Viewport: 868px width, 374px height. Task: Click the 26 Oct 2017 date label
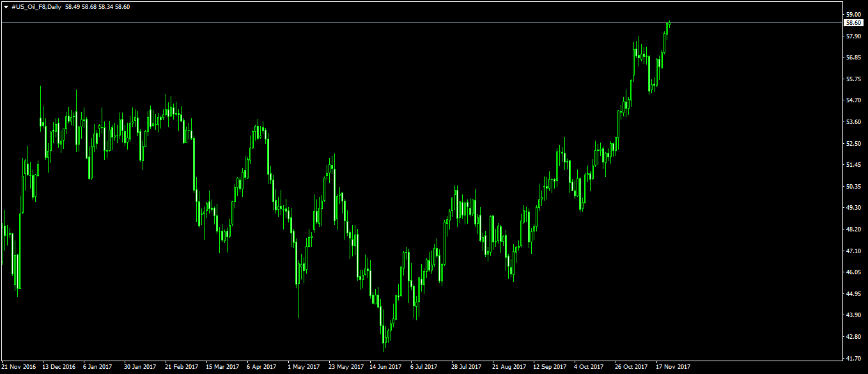[632, 367]
